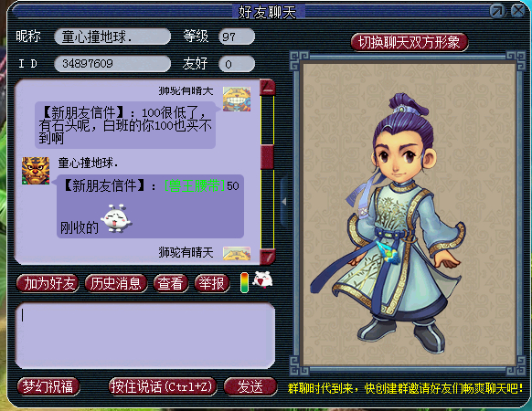Click the emoticon rabbit icon beside the report button
This screenshot has width=532, height=411.
262,280
